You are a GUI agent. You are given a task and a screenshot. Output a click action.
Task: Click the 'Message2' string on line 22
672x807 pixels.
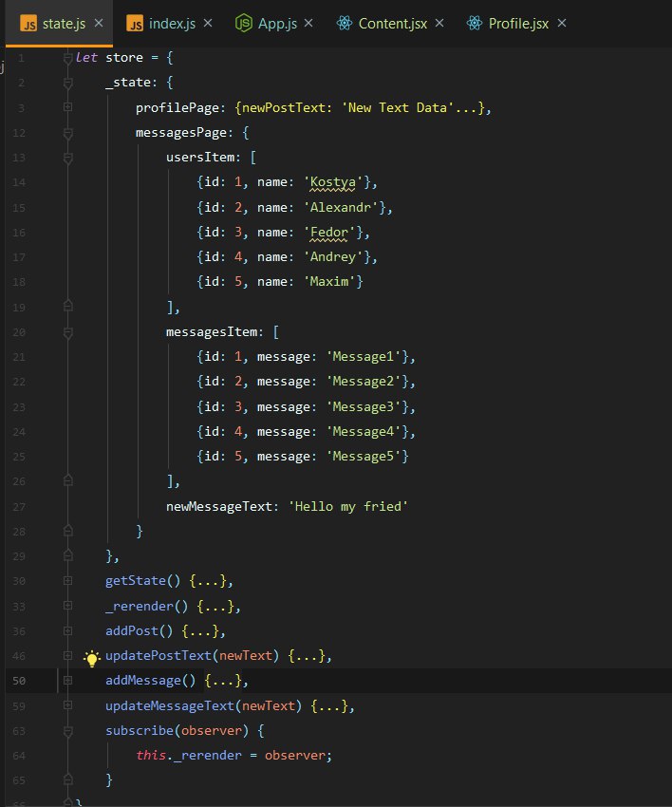tap(364, 382)
